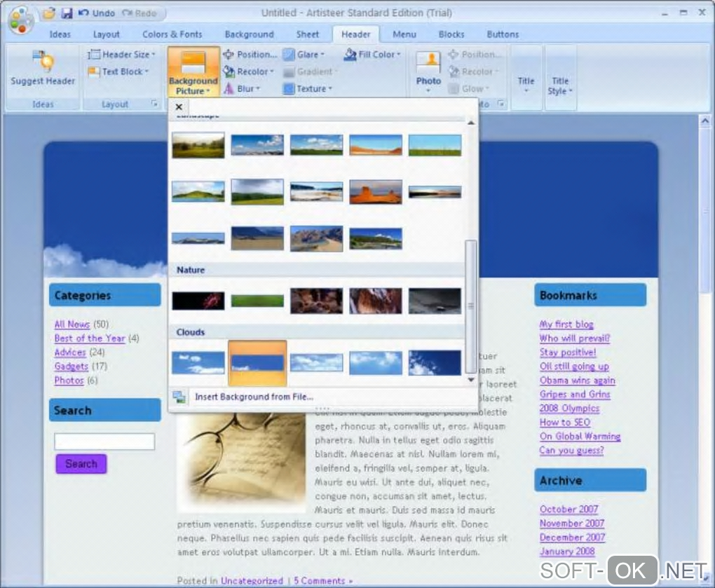Viewport: 715px width, 588px height.
Task: Select the green hill Landscape thumbnail
Action: click(x=198, y=192)
